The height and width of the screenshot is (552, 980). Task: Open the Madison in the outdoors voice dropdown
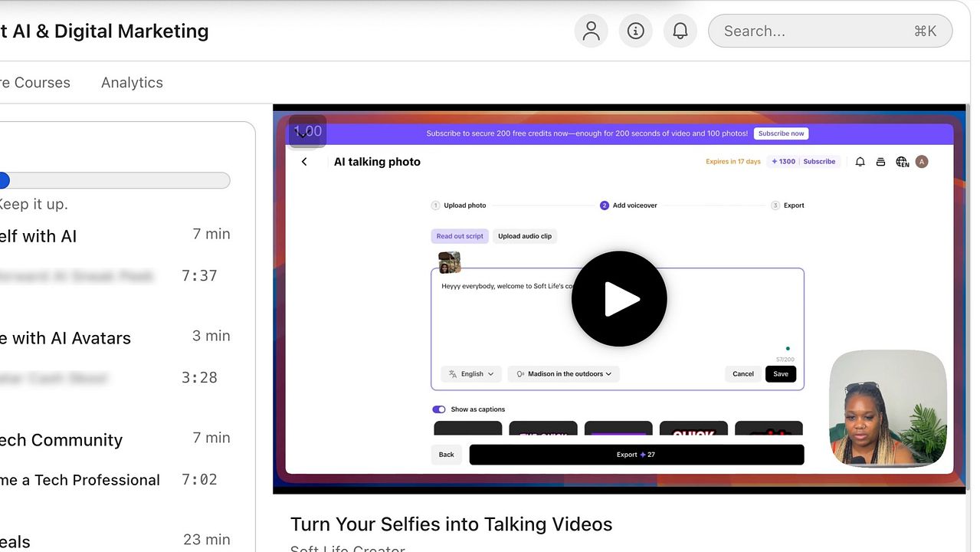click(563, 374)
